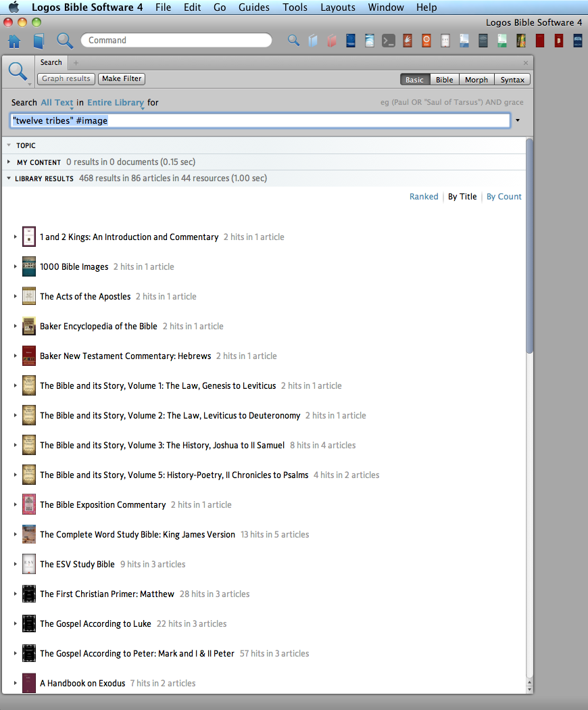Open the light blue book shortcut
This screenshot has height=710, width=588.
[313, 41]
